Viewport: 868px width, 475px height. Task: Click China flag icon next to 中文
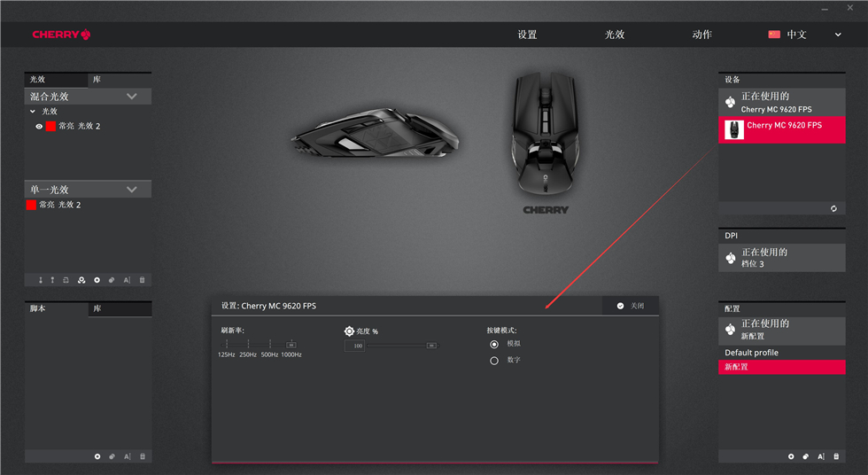point(774,35)
